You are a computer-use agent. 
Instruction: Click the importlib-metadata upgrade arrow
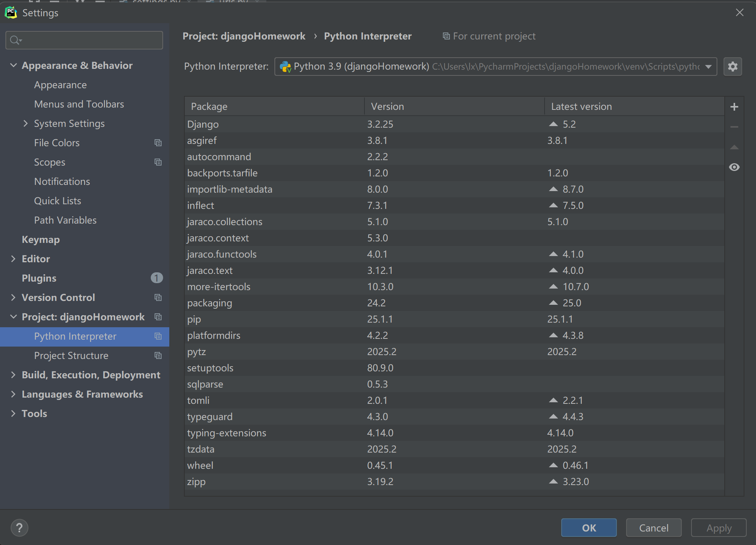553,189
